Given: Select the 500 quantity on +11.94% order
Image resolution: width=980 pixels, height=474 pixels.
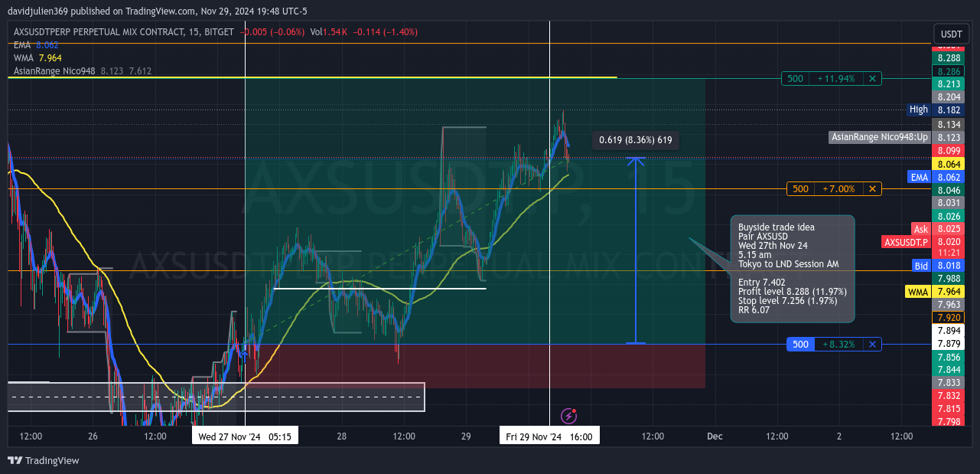Looking at the screenshot, I should (796, 78).
